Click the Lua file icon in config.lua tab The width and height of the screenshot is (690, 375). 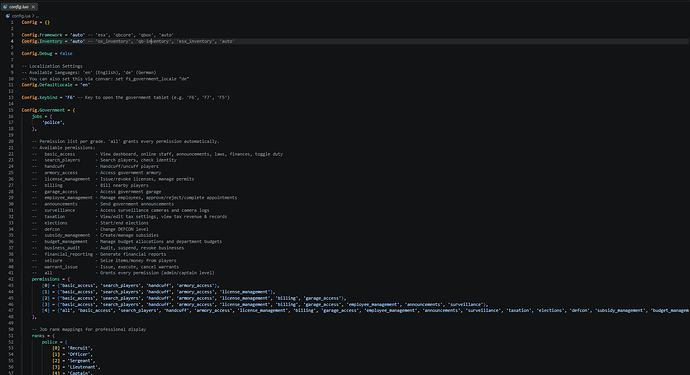point(5,7)
